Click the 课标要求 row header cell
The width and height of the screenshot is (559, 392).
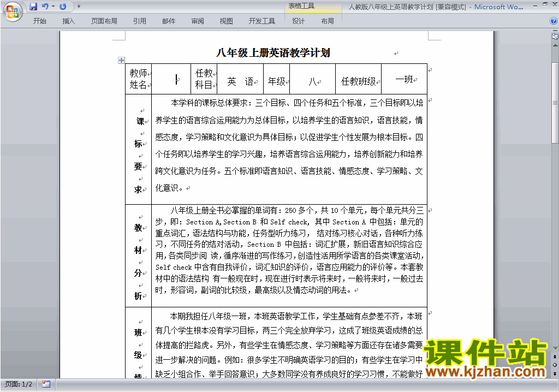click(x=139, y=150)
